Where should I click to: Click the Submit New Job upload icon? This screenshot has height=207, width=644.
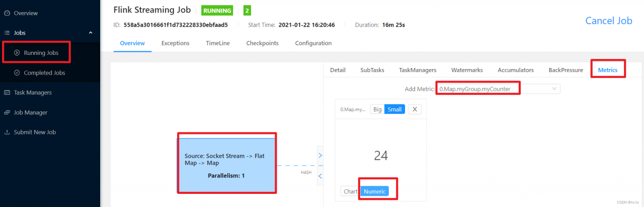tap(7, 132)
